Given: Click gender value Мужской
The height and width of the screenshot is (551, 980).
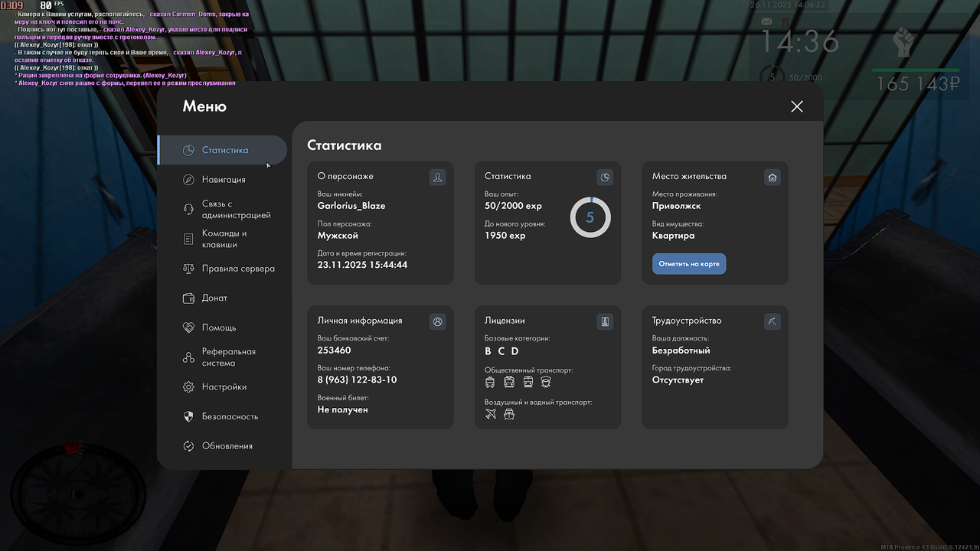Looking at the screenshot, I should click(x=338, y=236).
